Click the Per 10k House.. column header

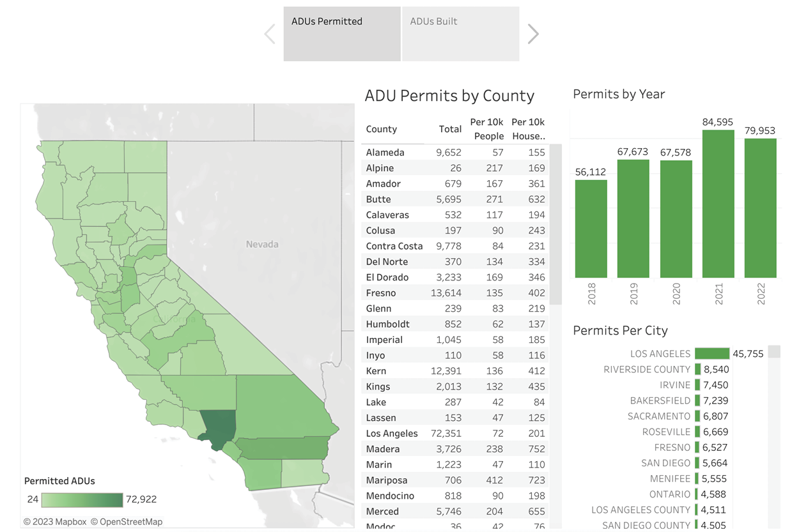(x=527, y=129)
